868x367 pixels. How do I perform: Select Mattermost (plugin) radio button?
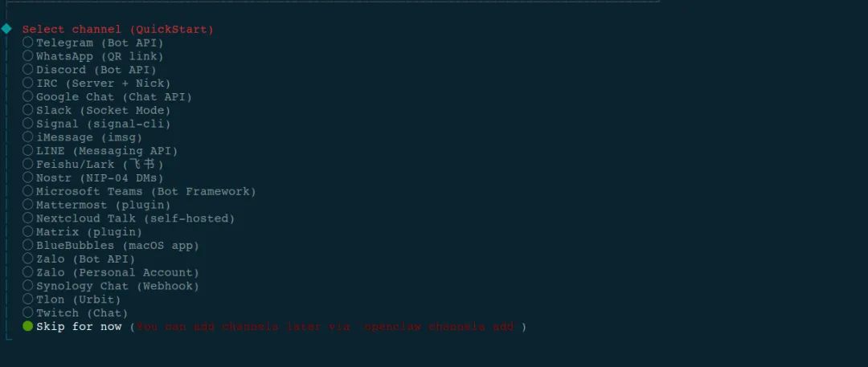97,205
